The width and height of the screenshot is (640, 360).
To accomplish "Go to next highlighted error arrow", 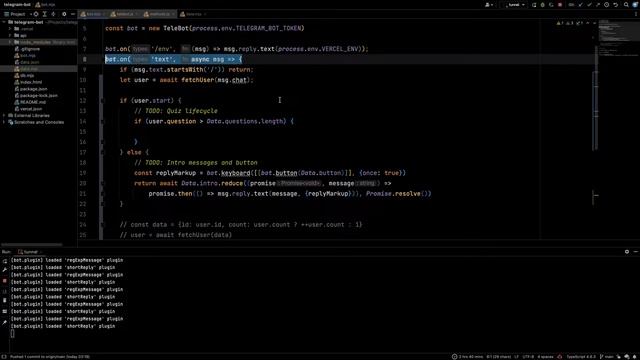I will coord(594,23).
